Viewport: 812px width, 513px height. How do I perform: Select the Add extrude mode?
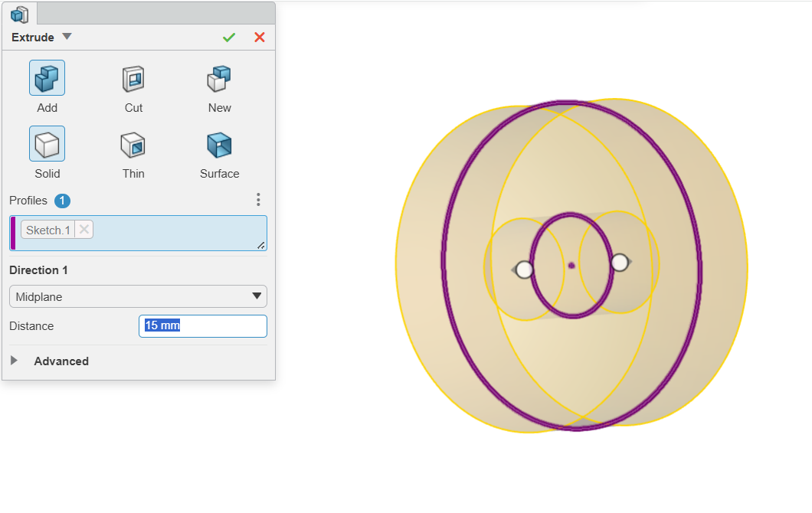tap(47, 78)
